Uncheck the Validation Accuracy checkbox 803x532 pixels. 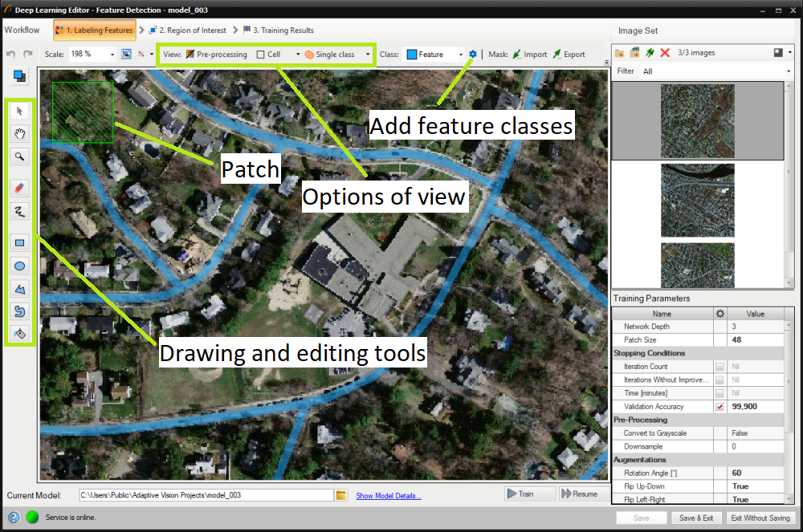coord(719,407)
